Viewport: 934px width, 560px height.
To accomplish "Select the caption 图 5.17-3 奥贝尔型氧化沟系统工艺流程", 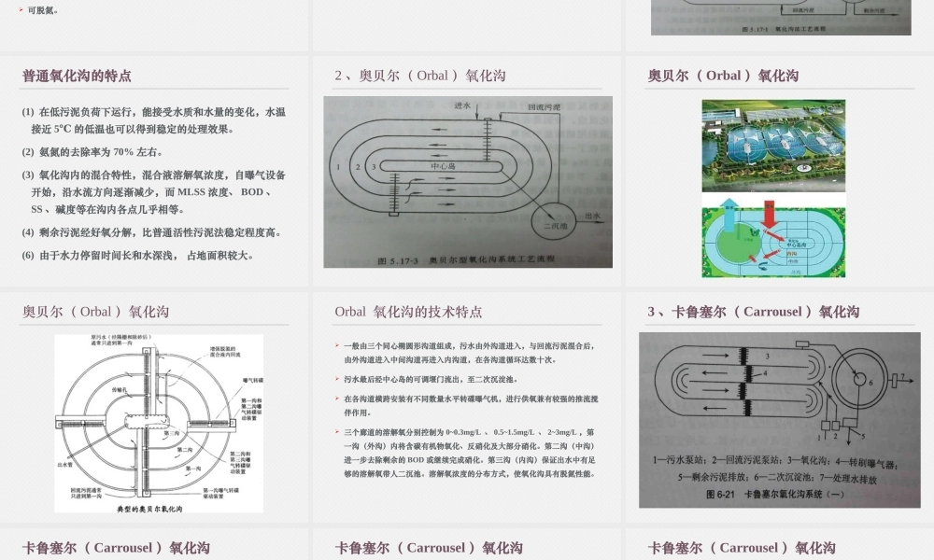I will click(466, 260).
